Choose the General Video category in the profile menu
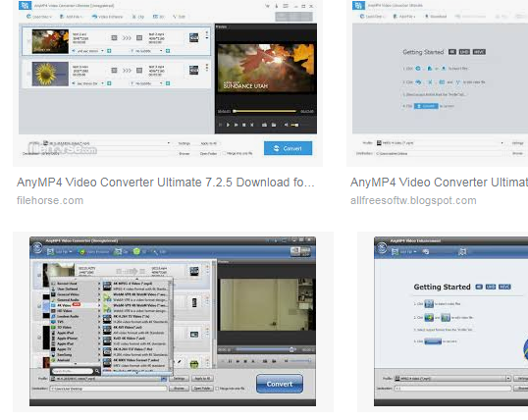The width and height of the screenshot is (528, 420). click(76, 294)
